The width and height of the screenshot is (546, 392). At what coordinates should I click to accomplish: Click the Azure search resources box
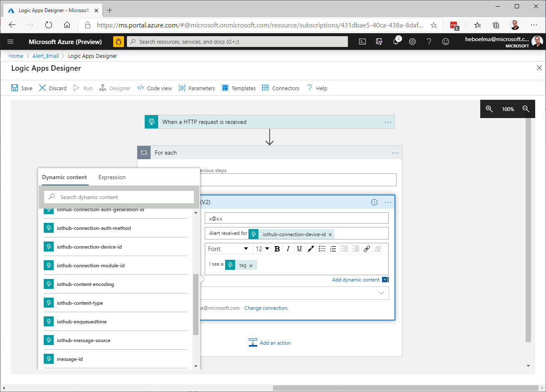tap(237, 42)
